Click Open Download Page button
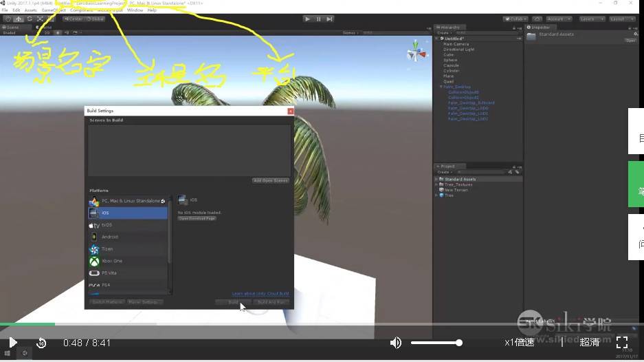The image size is (644, 362). click(197, 218)
